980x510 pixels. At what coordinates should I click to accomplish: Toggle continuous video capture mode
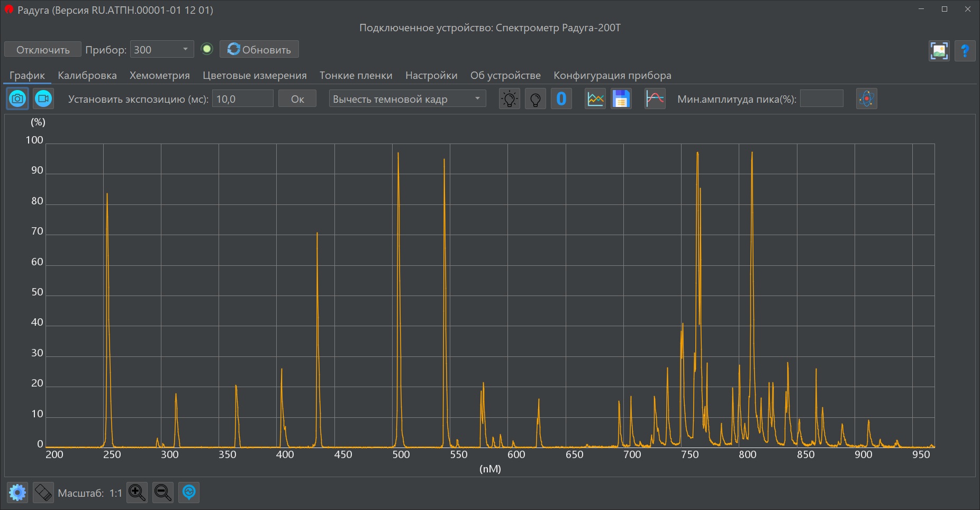point(43,99)
